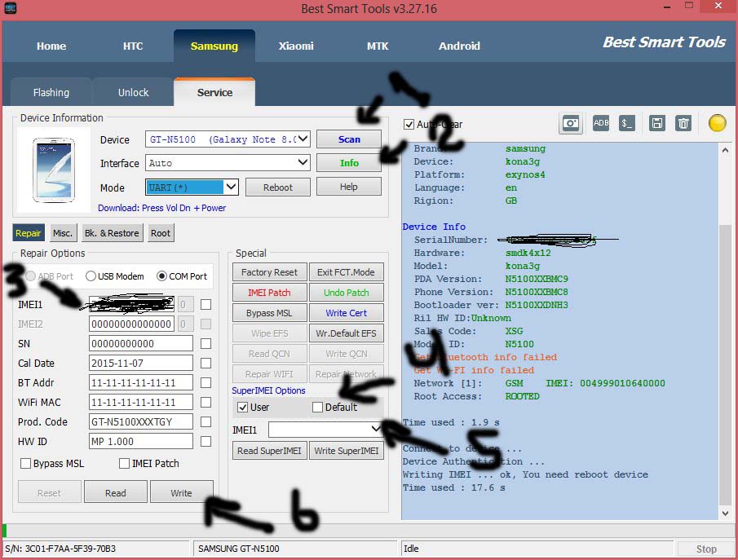Select the COM Port radio option

161,276
